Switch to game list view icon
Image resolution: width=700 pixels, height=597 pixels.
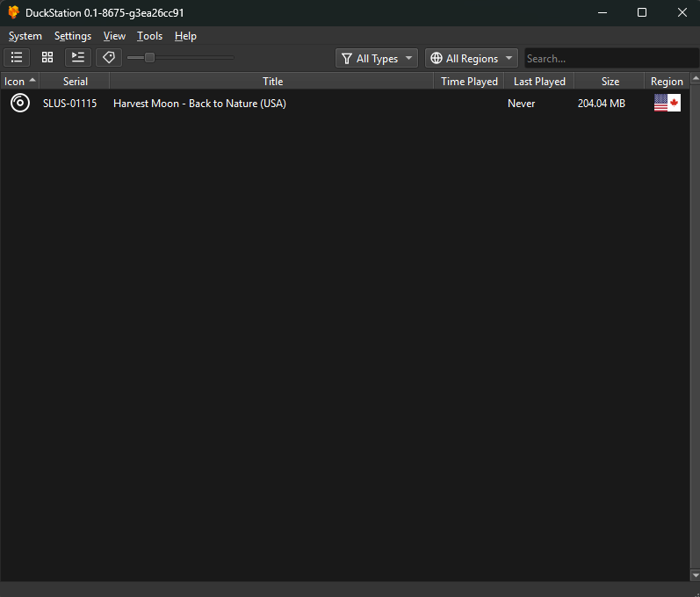[17, 58]
